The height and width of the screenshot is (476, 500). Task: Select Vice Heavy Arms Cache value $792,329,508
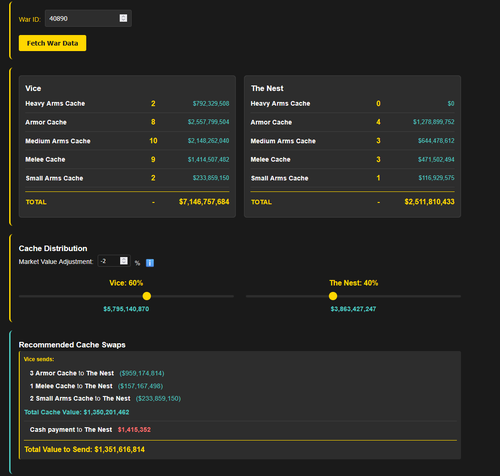pyautogui.click(x=211, y=104)
